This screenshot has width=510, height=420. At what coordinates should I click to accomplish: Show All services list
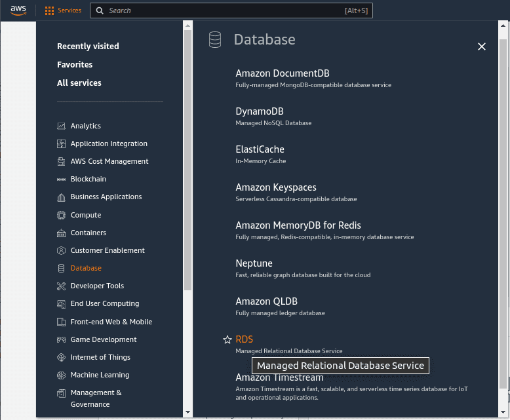click(79, 83)
